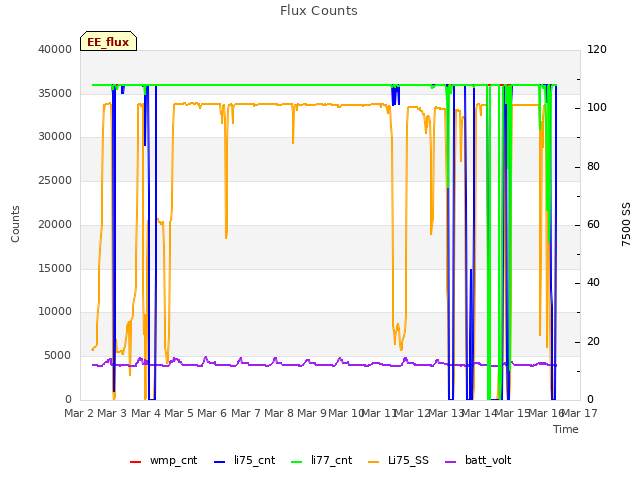Click the Mar 17 date label
This screenshot has height=480, width=640.
coord(580,413)
